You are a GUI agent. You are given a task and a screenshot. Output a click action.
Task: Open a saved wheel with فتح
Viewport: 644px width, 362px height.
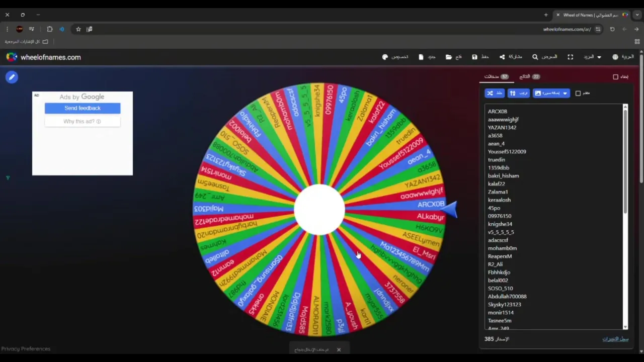coord(453,57)
